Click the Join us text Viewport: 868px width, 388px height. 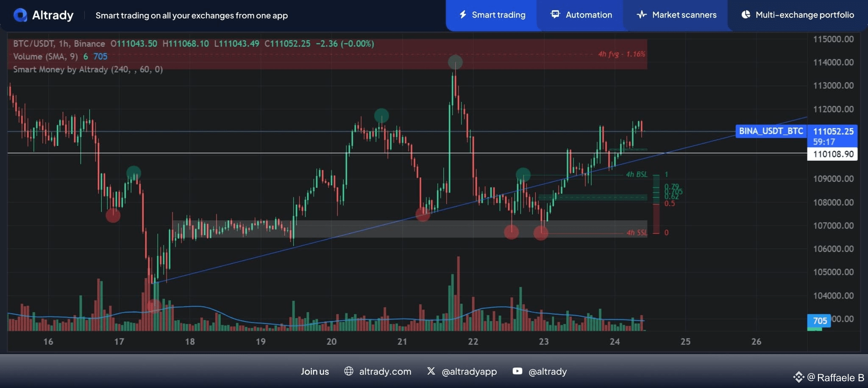(315, 371)
